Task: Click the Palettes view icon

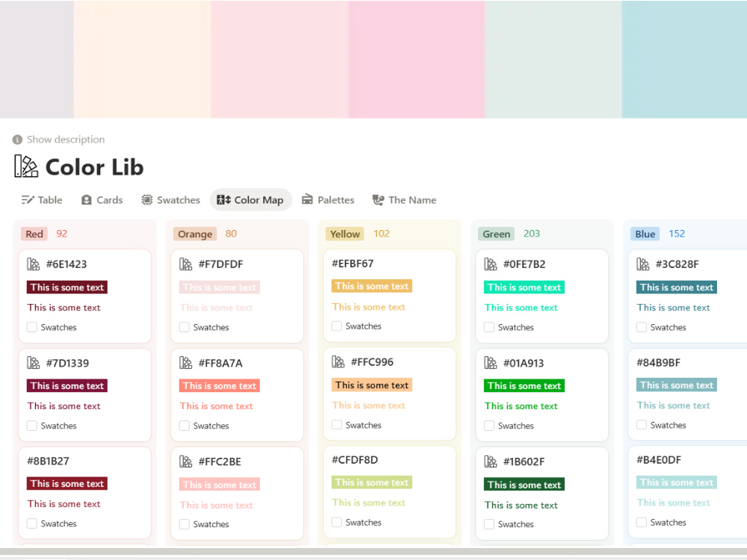Action: point(307,199)
